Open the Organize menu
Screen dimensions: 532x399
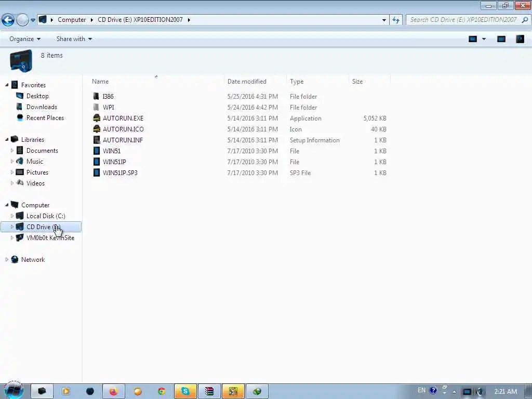coord(25,39)
